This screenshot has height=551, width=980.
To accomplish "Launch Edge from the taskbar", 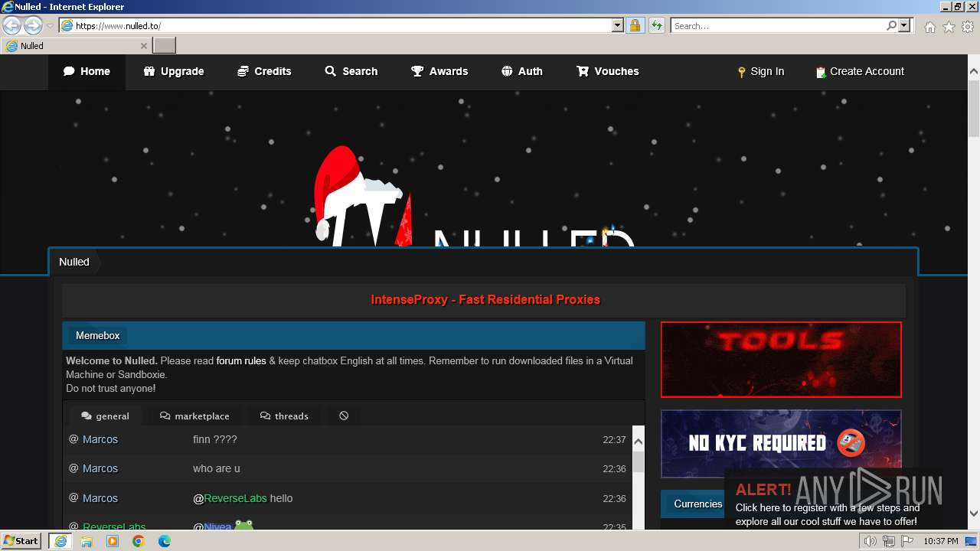I will [x=165, y=541].
